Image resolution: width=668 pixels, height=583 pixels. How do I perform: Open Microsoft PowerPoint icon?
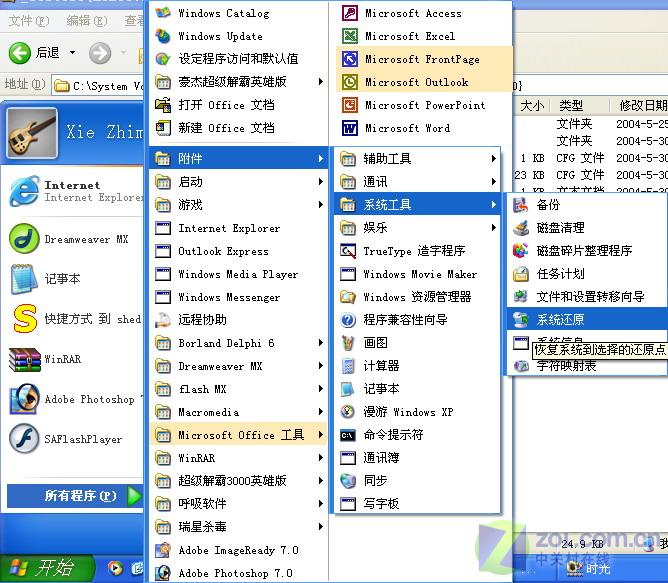(x=350, y=105)
